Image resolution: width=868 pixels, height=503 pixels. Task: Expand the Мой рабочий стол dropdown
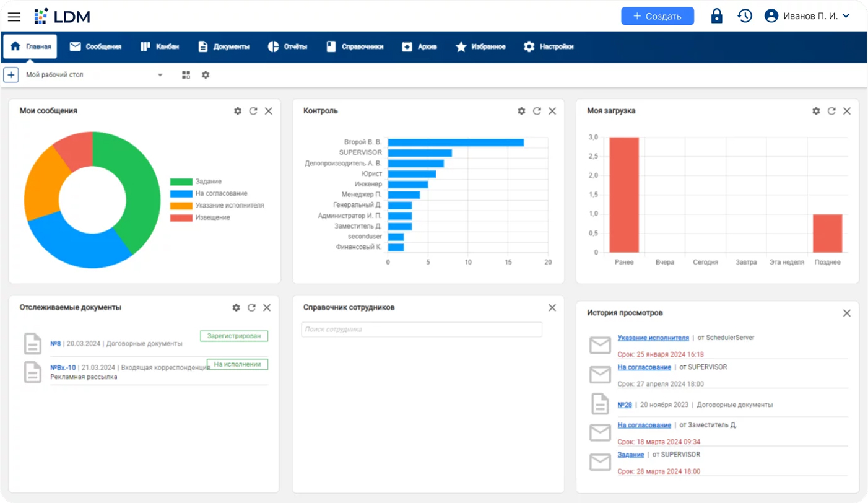coord(160,75)
